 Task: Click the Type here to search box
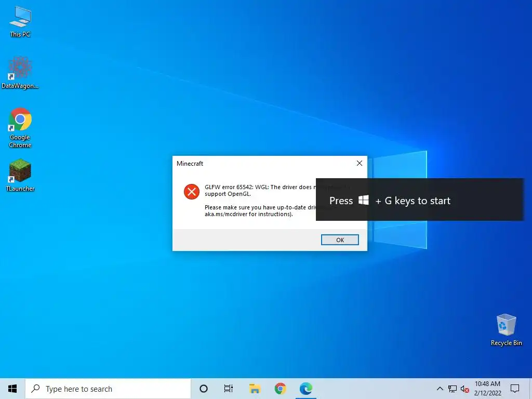[x=108, y=389]
